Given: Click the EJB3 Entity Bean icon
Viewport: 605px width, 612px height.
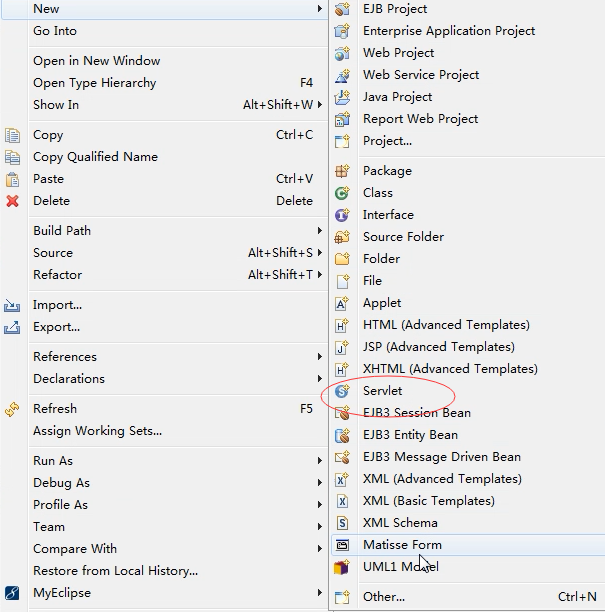Looking at the screenshot, I should (x=342, y=435).
